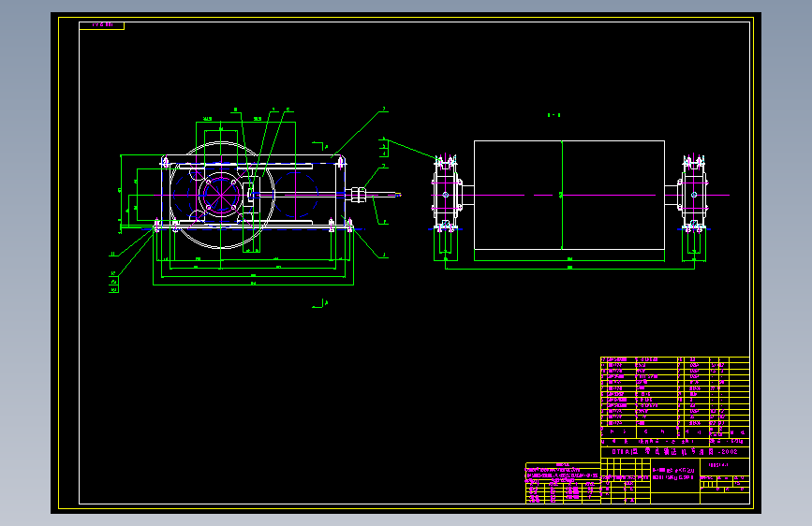Select the right bearing housing of drum view
This screenshot has height=526, width=812.
point(693,194)
